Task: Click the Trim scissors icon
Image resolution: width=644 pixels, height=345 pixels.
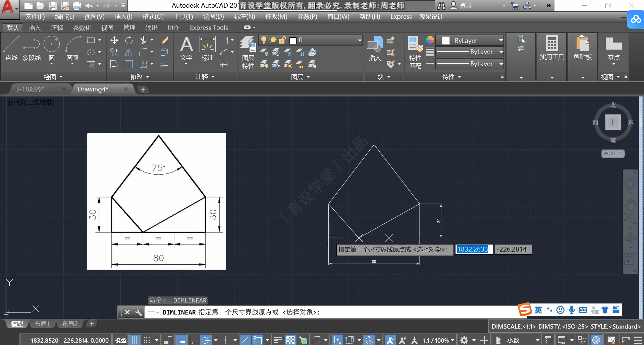Action: [143, 41]
